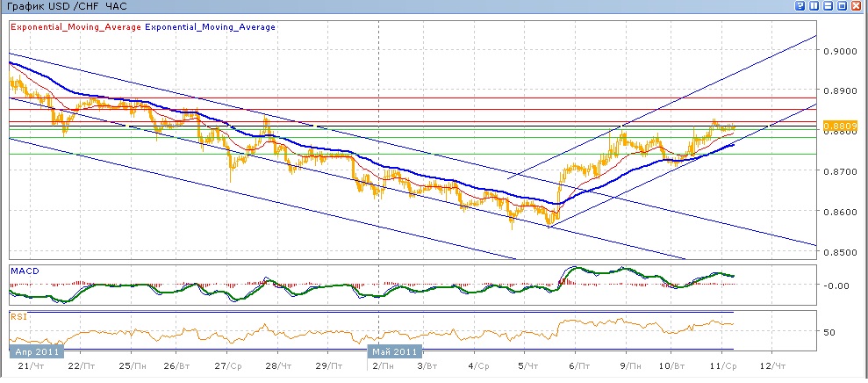Screen dimensions: 868x383
Task: Click the График USD/CHF ЧАС title bar
Action: coord(53,6)
